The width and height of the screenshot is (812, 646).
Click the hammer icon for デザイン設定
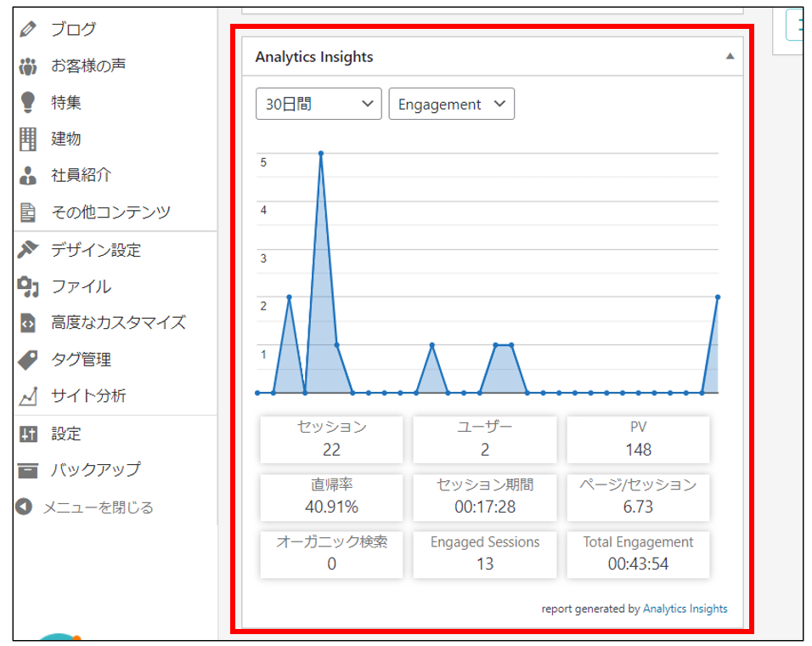click(x=28, y=250)
